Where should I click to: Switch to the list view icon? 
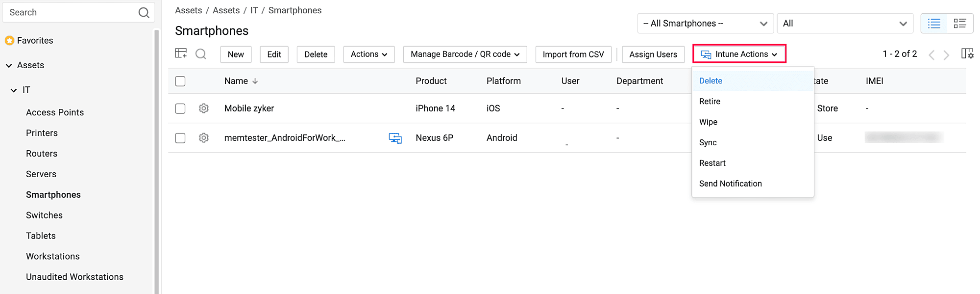coord(934,24)
